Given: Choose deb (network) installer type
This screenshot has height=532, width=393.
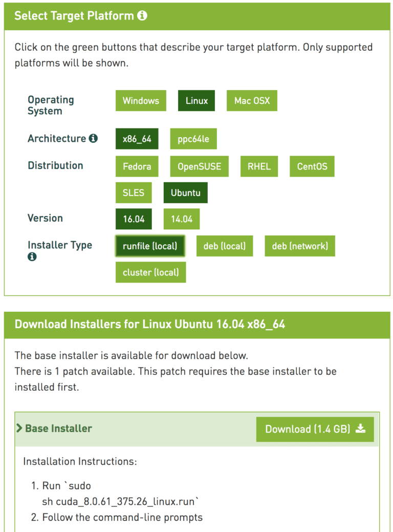Looking at the screenshot, I should 300,246.
